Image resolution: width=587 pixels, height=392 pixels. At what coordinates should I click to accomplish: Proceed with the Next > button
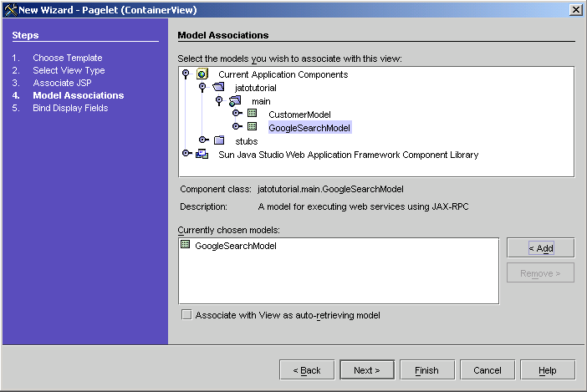click(x=367, y=370)
